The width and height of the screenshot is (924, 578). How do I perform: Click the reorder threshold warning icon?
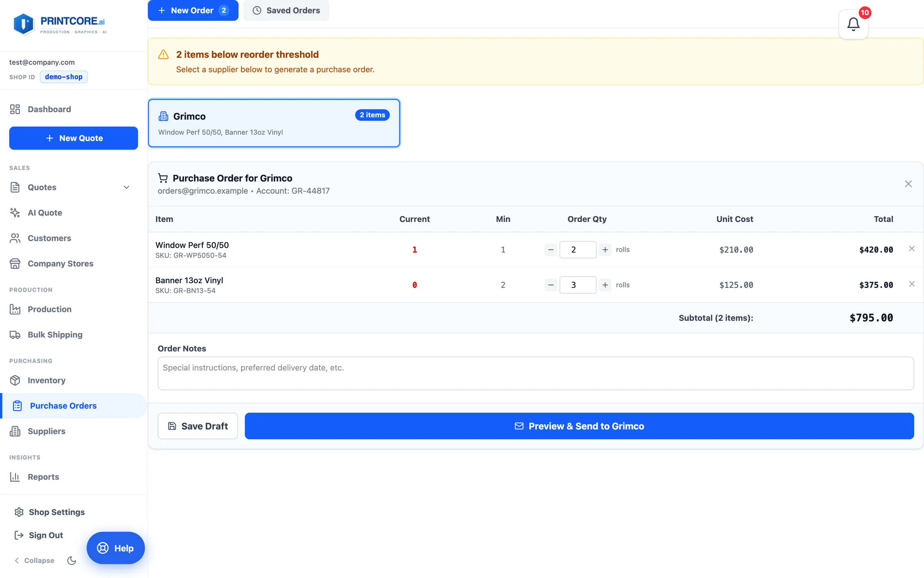163,54
